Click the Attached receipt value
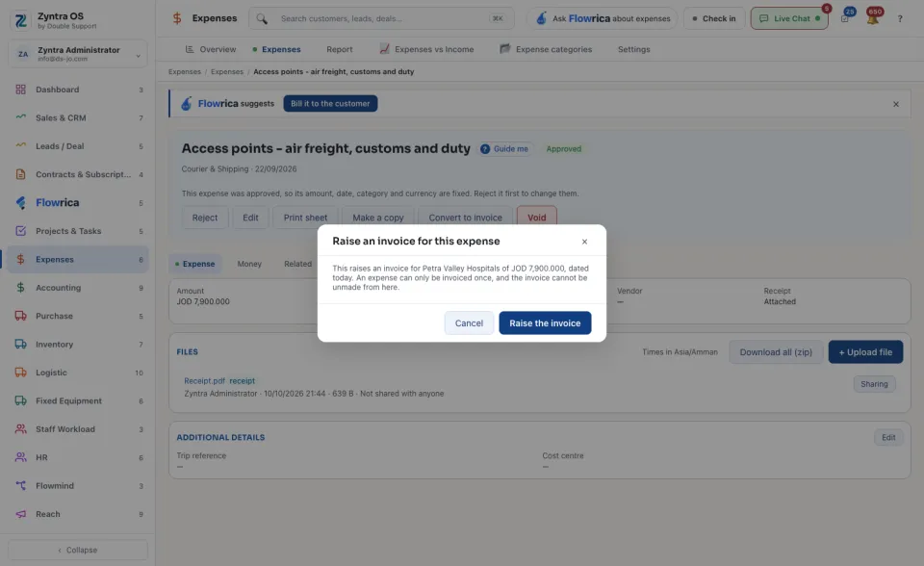Screen dimensions: 924x566 tap(780, 302)
